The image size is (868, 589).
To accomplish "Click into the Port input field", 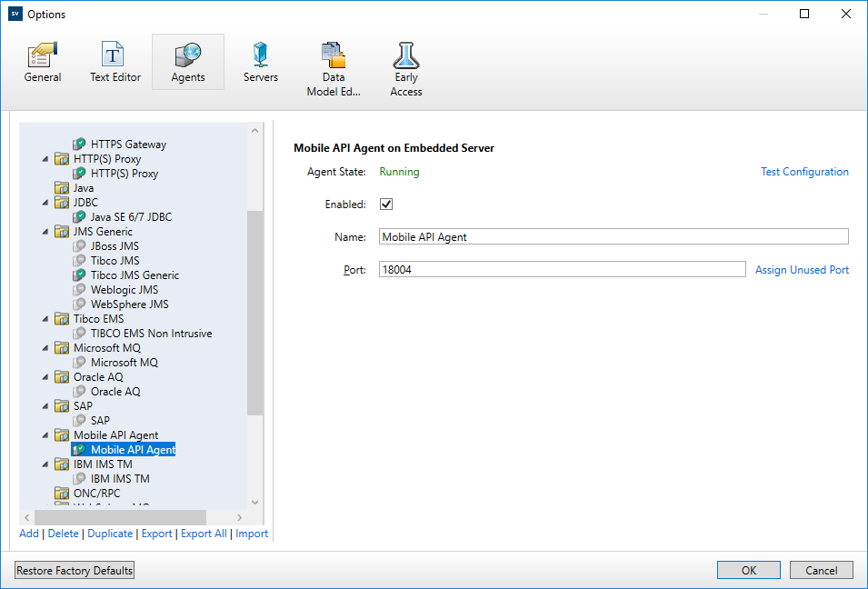I will tap(562, 270).
